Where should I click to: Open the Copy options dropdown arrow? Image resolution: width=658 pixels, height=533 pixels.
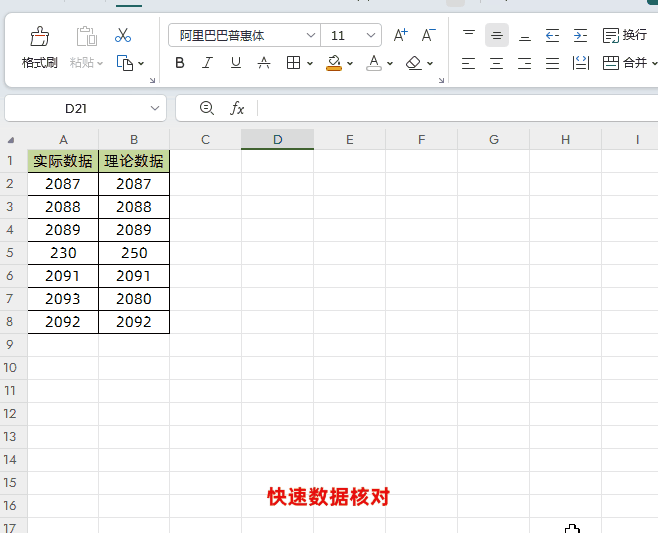141,64
